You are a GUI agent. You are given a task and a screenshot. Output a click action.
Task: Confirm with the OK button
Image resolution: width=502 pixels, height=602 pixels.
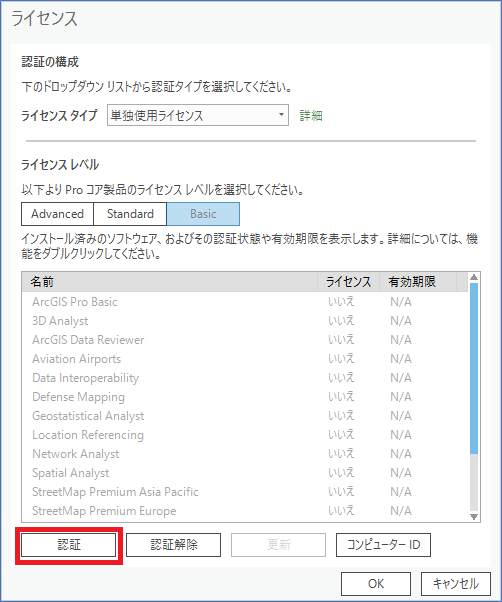tap(376, 584)
